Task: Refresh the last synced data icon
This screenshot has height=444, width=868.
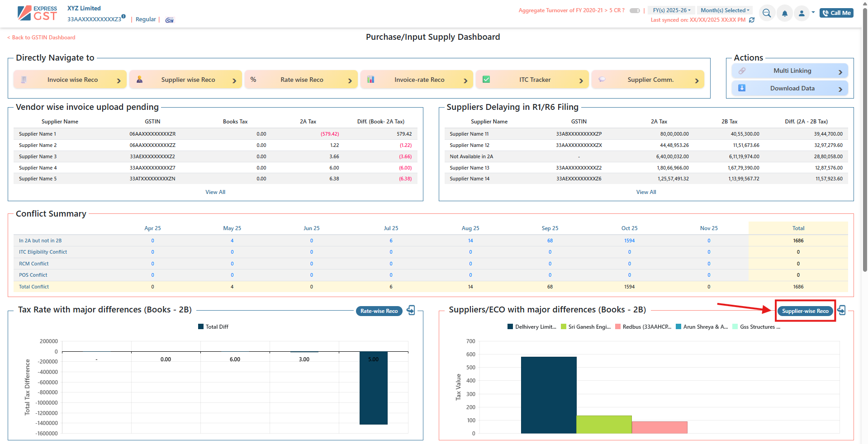Action: (x=752, y=20)
